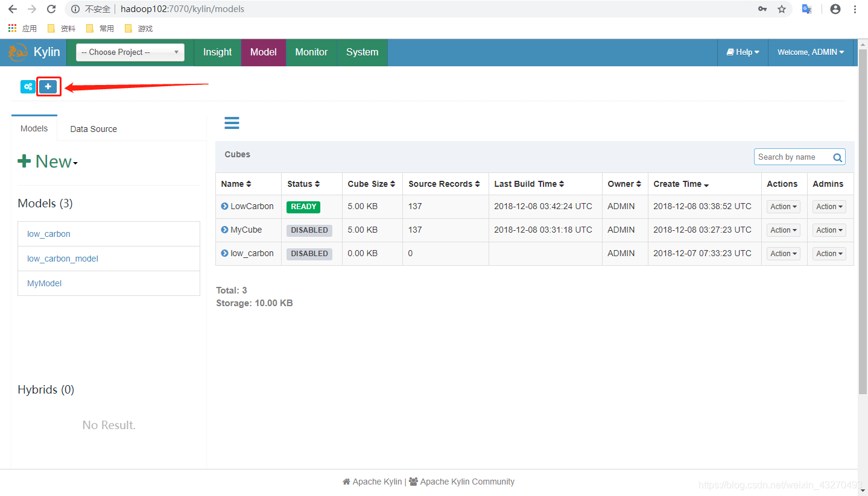Open the Google Translate extension icon

tap(806, 9)
